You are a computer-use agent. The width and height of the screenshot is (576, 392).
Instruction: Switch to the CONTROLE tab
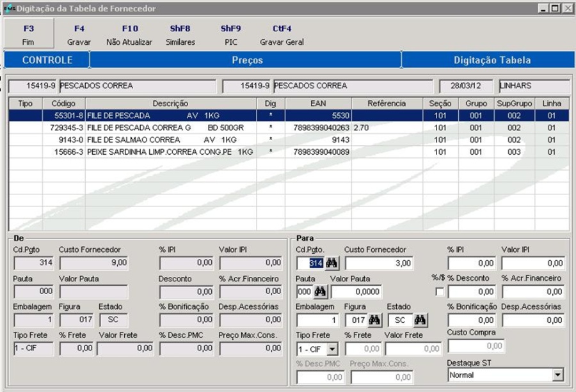47,60
